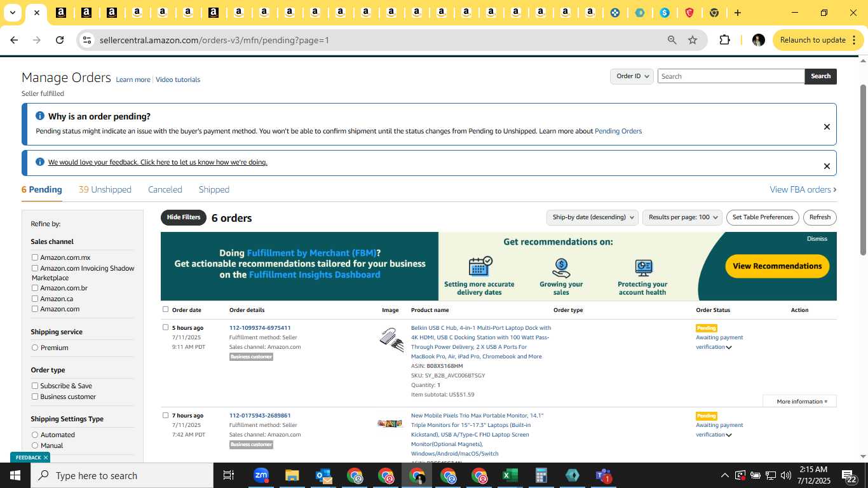This screenshot has width=868, height=488.
Task: Check the Business customer order type filter
Action: [x=35, y=396]
